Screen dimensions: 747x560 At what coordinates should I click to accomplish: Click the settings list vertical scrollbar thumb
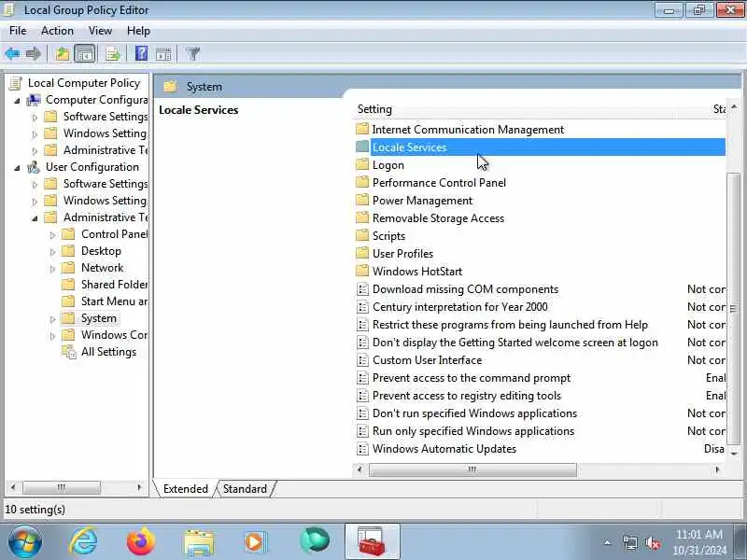[734, 309]
